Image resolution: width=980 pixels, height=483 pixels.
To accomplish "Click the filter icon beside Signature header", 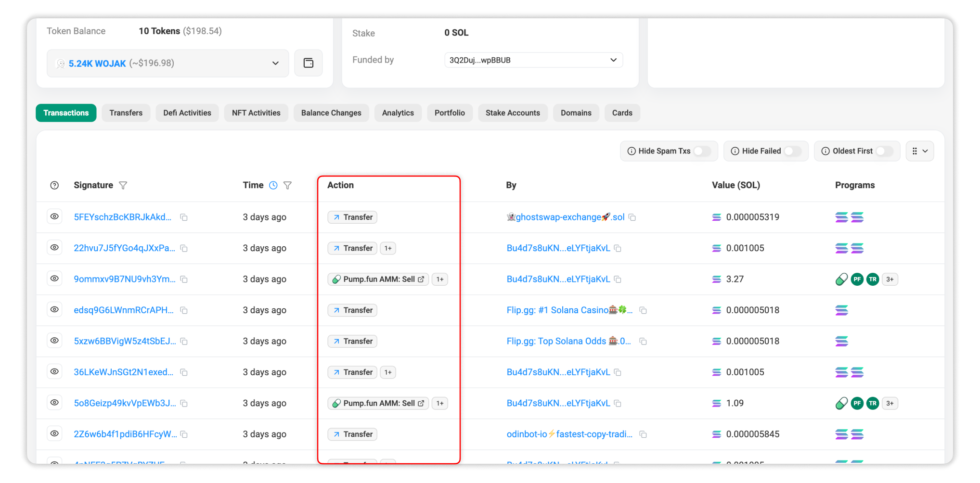I will [123, 185].
